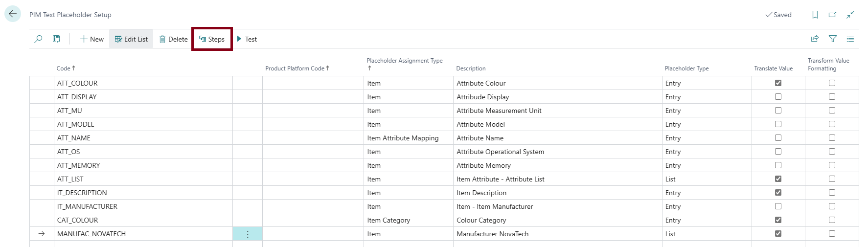This screenshot has width=868, height=247.
Task: Click the analysis mode table icon
Action: click(x=57, y=39)
